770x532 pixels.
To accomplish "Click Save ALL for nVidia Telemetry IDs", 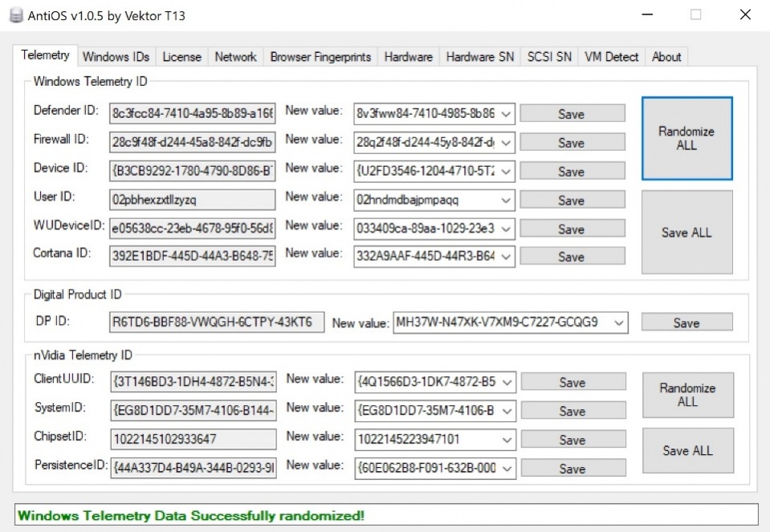I will click(x=687, y=450).
